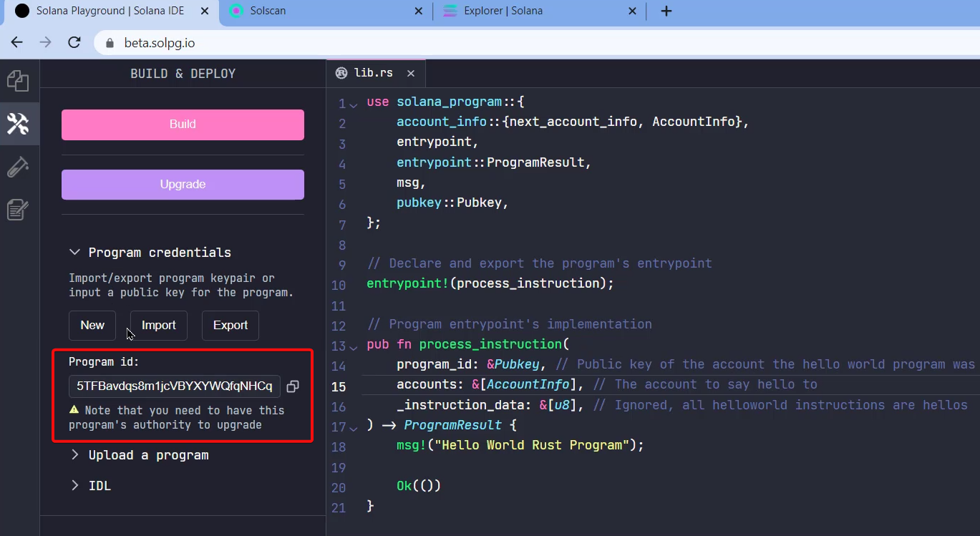Click the browser back arrow
Screen dimensions: 980x536
point(17,43)
